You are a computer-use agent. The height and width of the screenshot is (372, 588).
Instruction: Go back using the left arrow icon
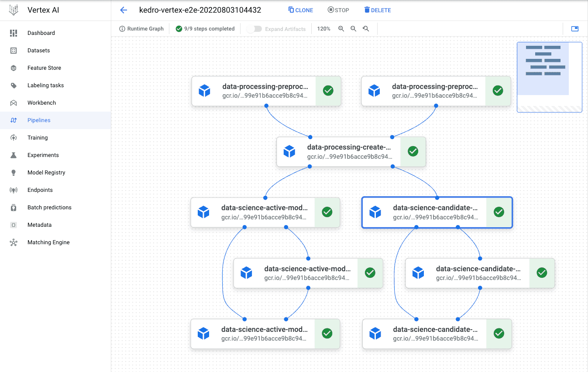click(x=124, y=10)
